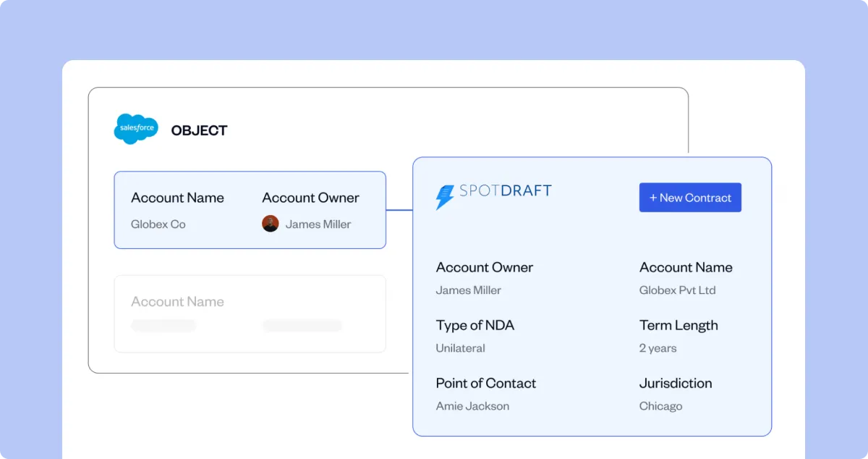
Task: Click the Term Length label
Action: point(678,325)
